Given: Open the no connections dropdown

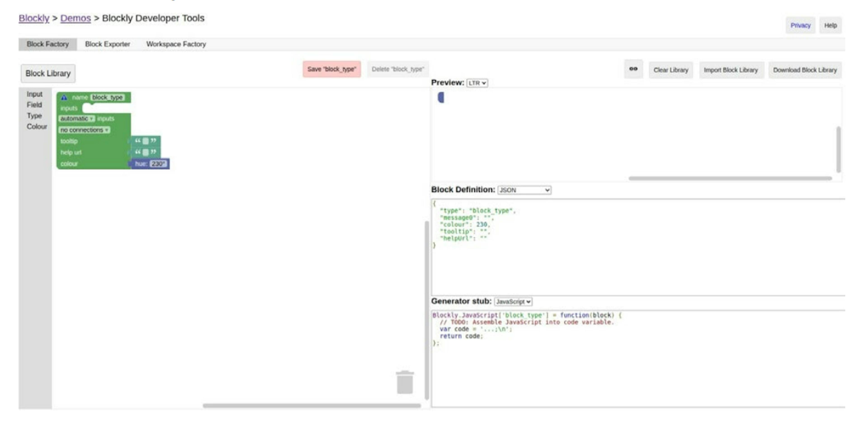Looking at the screenshot, I should [x=84, y=130].
